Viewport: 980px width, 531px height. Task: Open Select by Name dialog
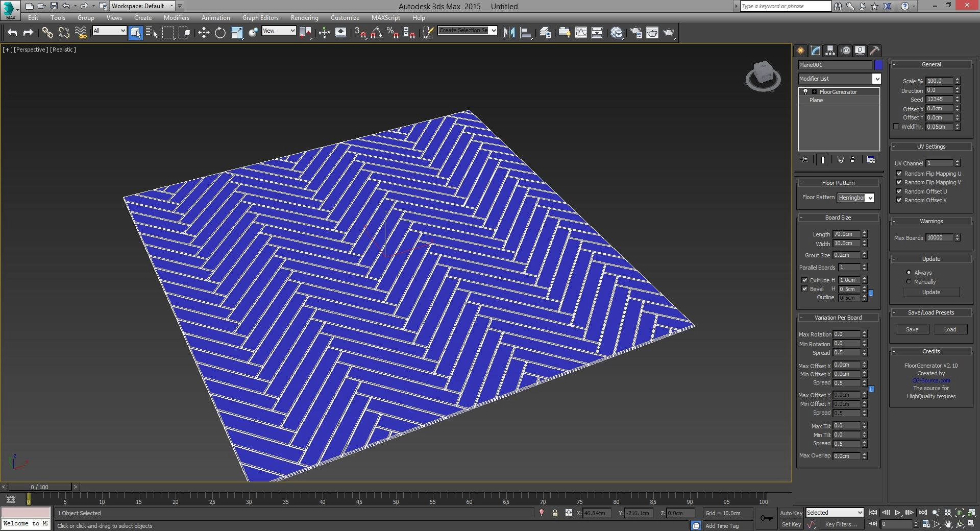tap(152, 33)
